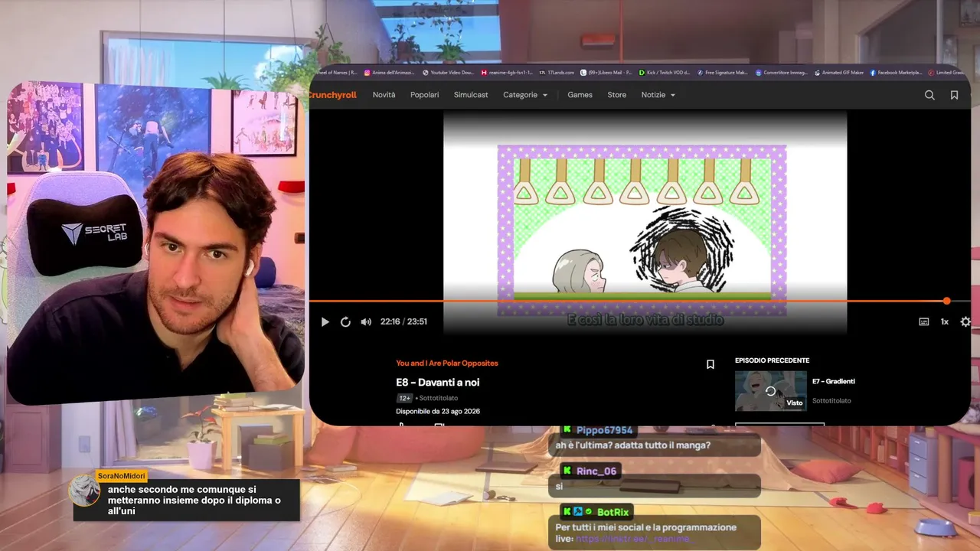Screen dimensions: 980x551
Task: Click the EPISODIO PRECEDENTE heading
Action: [x=772, y=360]
